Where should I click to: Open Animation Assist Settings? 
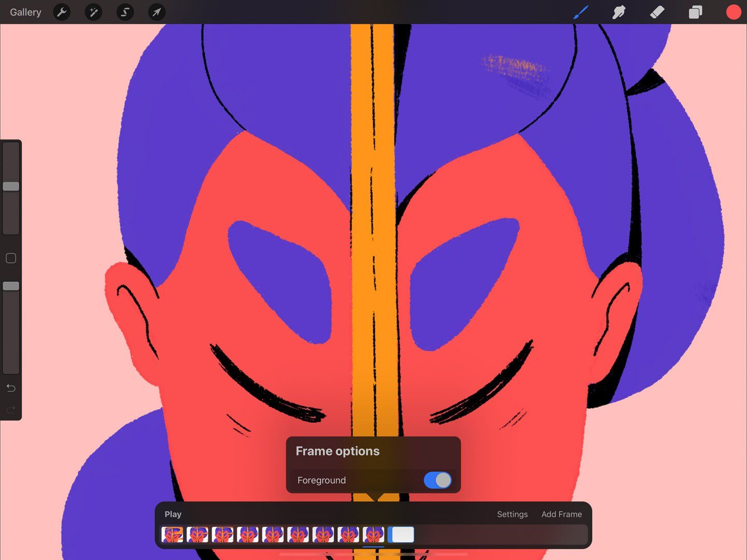click(x=512, y=514)
